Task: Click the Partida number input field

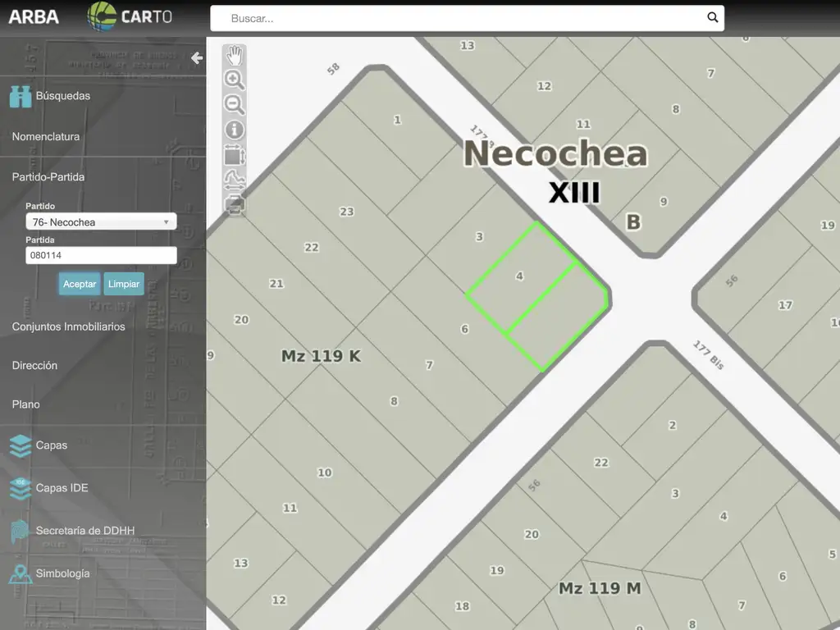Action: click(x=101, y=256)
